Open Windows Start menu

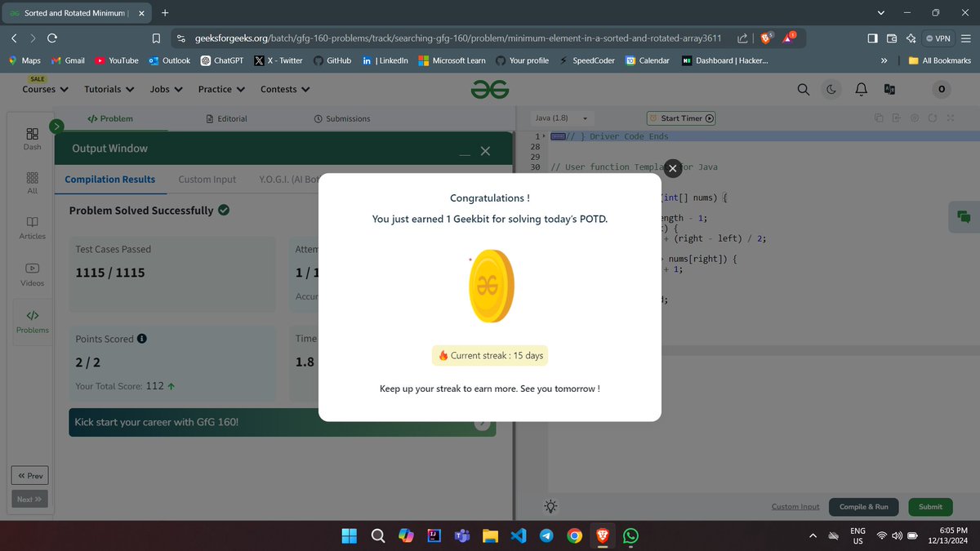(350, 535)
